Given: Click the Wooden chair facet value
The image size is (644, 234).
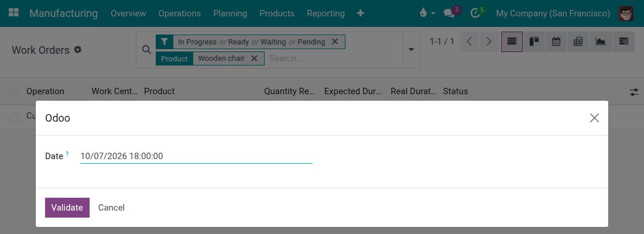Looking at the screenshot, I should (x=221, y=58).
